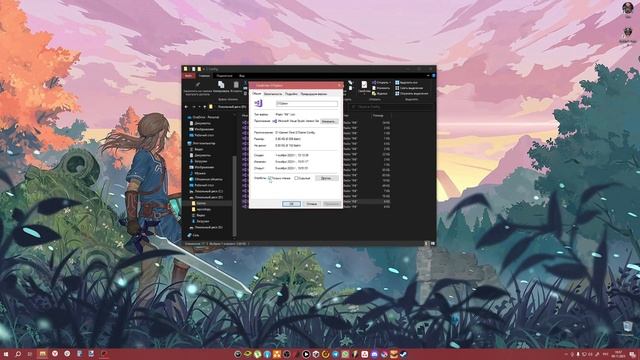Viewport: 640px width, 360px height.
Task: Open Task View on the taskbar
Action: pos(30,354)
